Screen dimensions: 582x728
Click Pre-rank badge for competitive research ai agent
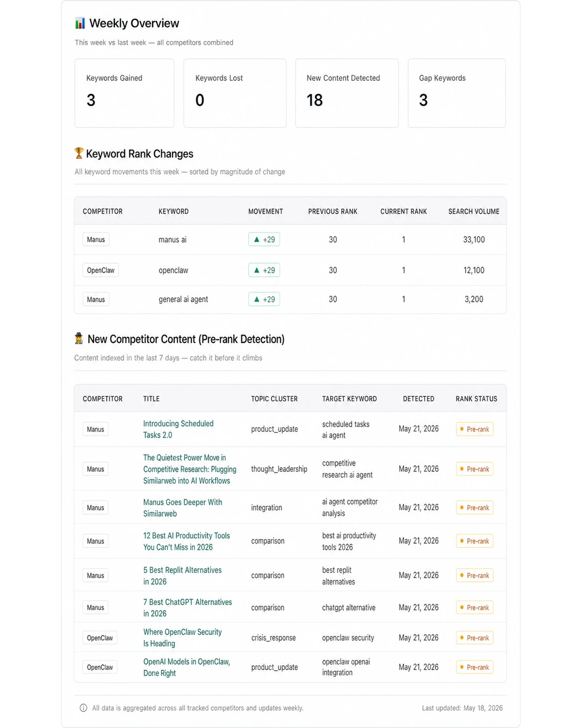pyautogui.click(x=475, y=469)
